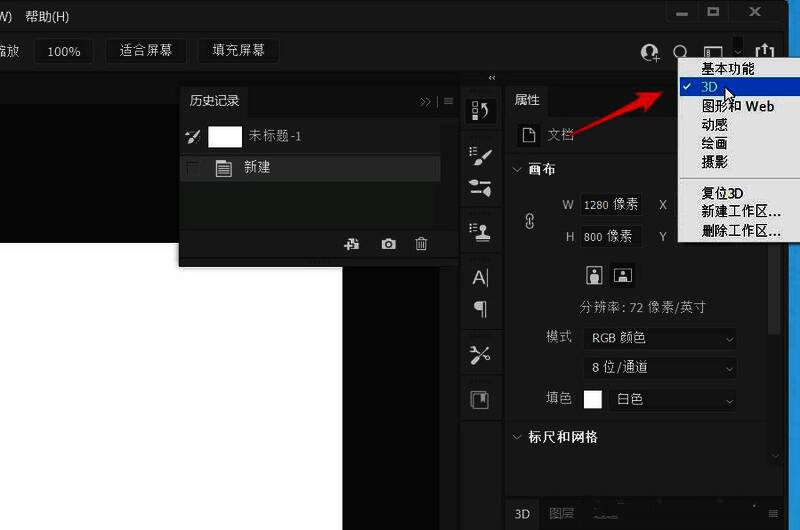
Task: Set canvas to landscape orientation
Action: [623, 275]
